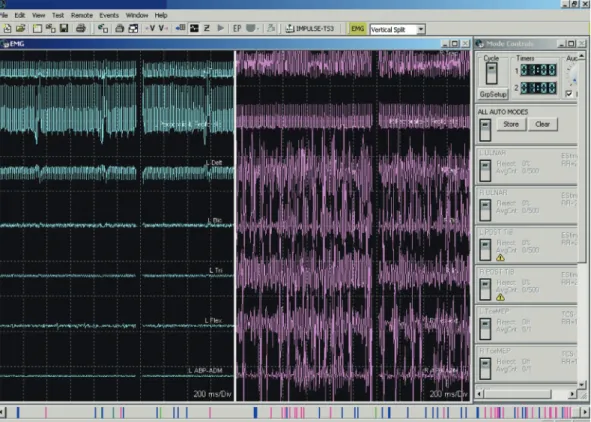Click the L Bic channel label

[x=214, y=220]
